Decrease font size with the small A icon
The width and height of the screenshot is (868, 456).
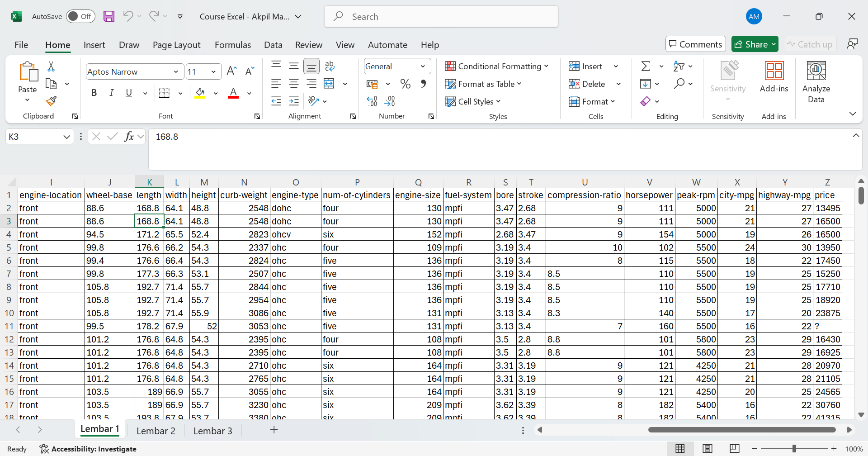(250, 71)
